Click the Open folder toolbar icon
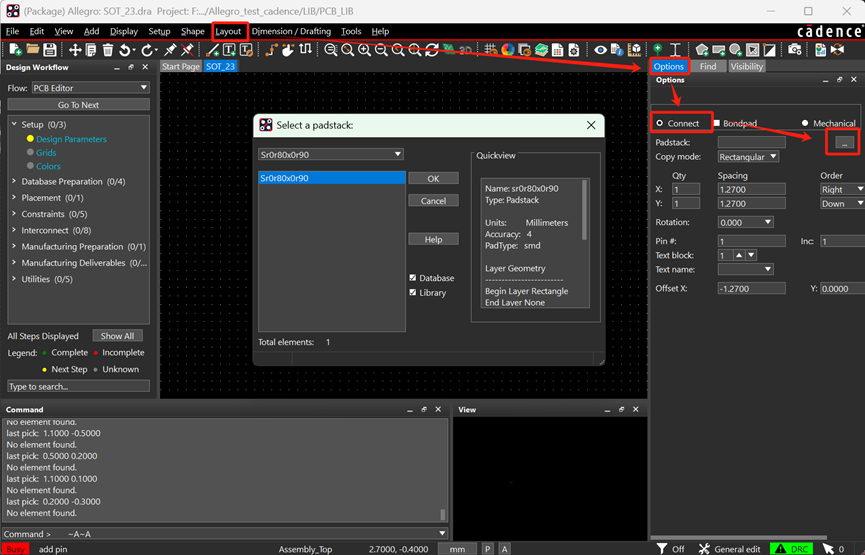This screenshot has width=865, height=555. (33, 50)
